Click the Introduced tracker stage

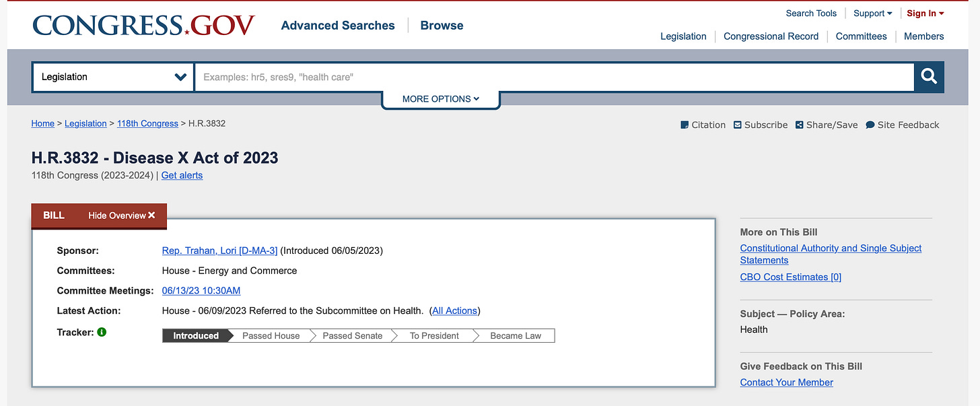tap(196, 335)
